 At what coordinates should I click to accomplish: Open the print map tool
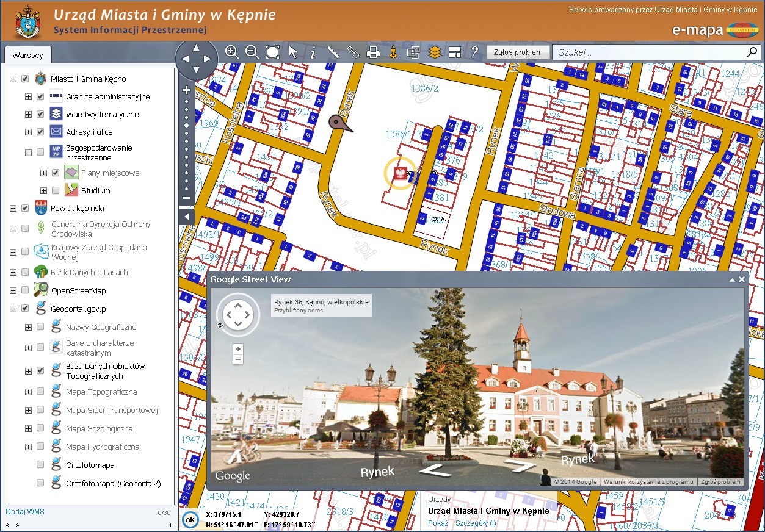[373, 52]
